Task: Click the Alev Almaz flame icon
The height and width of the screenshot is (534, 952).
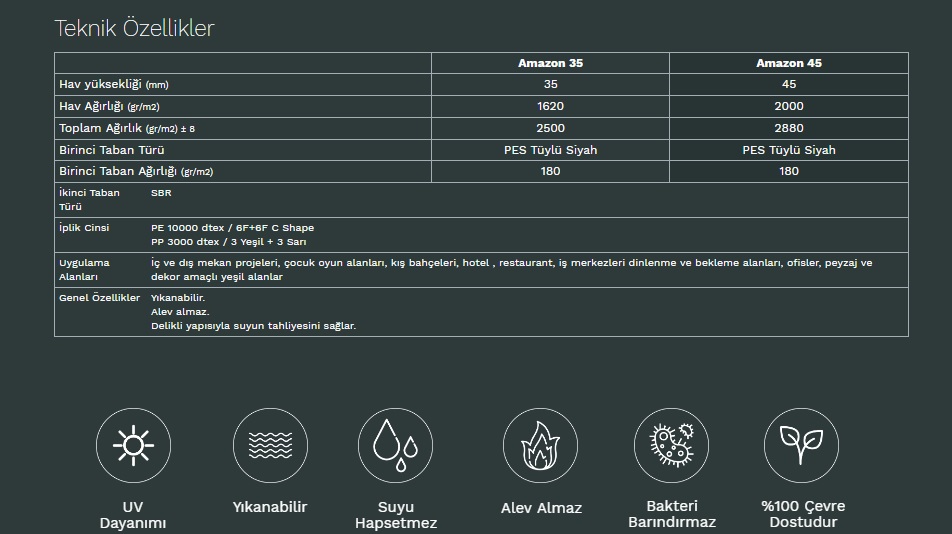Action: (540, 445)
